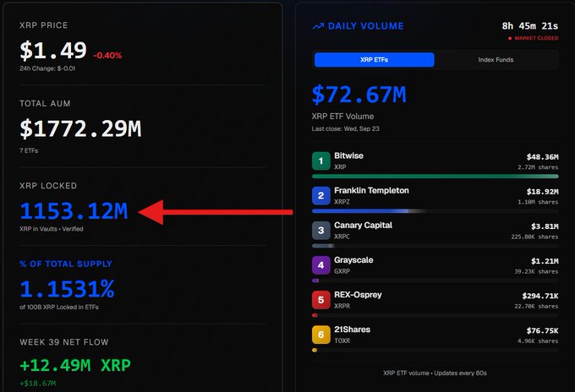
Task: Click the Last close: Wed, Sep 23 text
Action: tap(346, 129)
